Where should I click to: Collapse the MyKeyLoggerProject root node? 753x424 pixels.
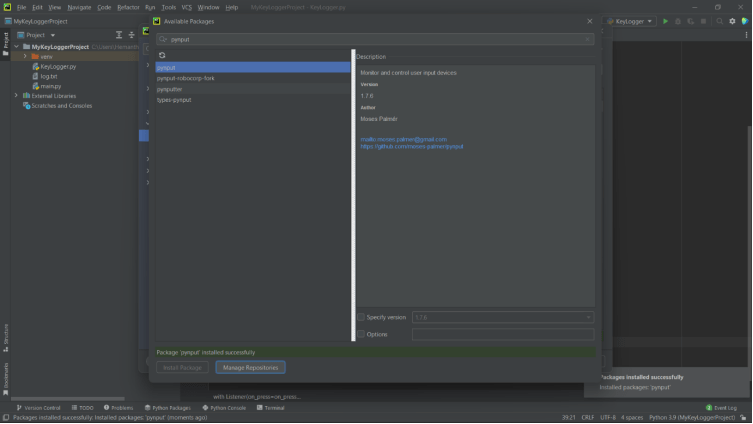click(x=17, y=47)
